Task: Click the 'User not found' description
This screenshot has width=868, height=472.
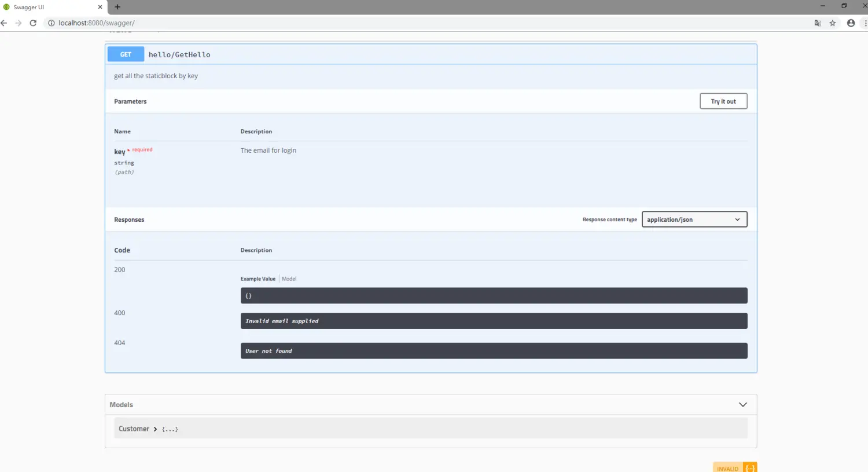Action: click(269, 351)
